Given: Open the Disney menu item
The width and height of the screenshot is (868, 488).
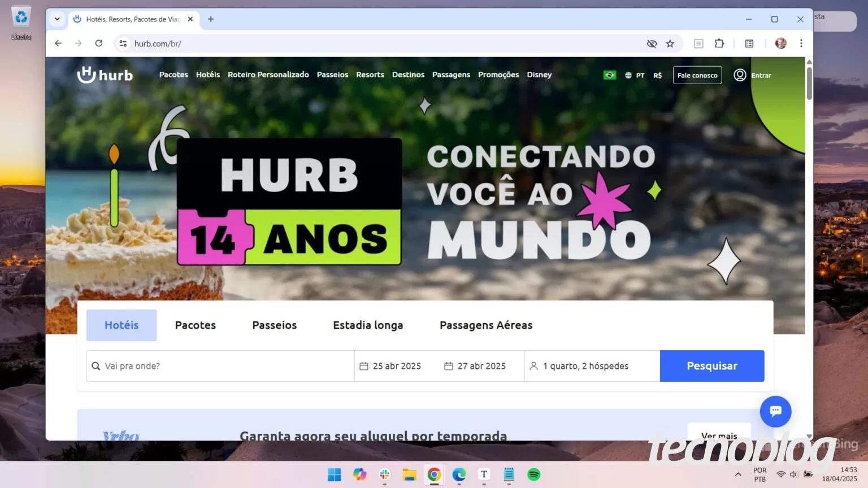Looking at the screenshot, I should click(539, 75).
